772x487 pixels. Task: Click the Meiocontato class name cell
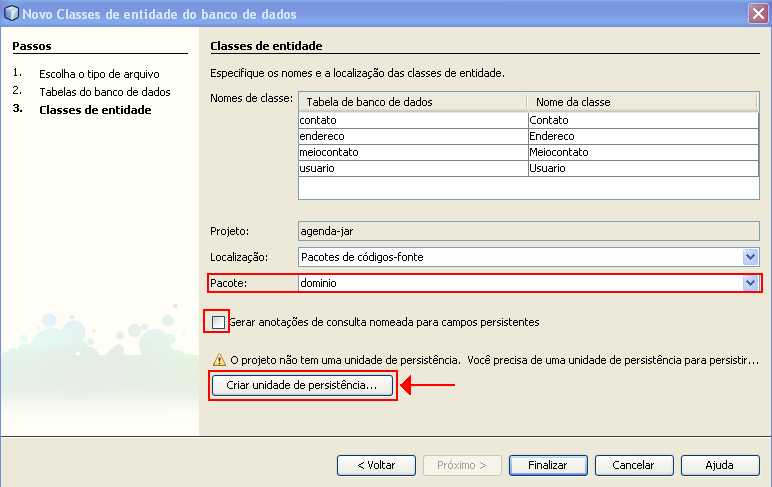pyautogui.click(x=642, y=152)
